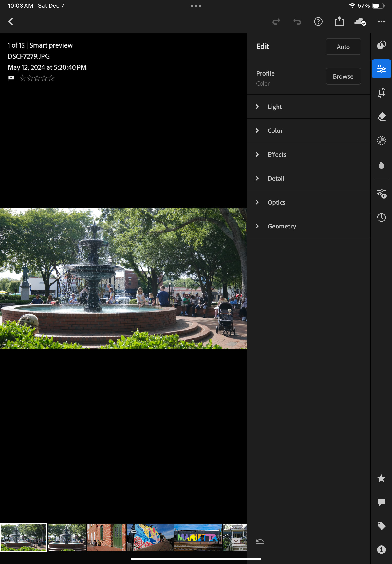
Task: Tap the Share export icon
Action: point(339,22)
